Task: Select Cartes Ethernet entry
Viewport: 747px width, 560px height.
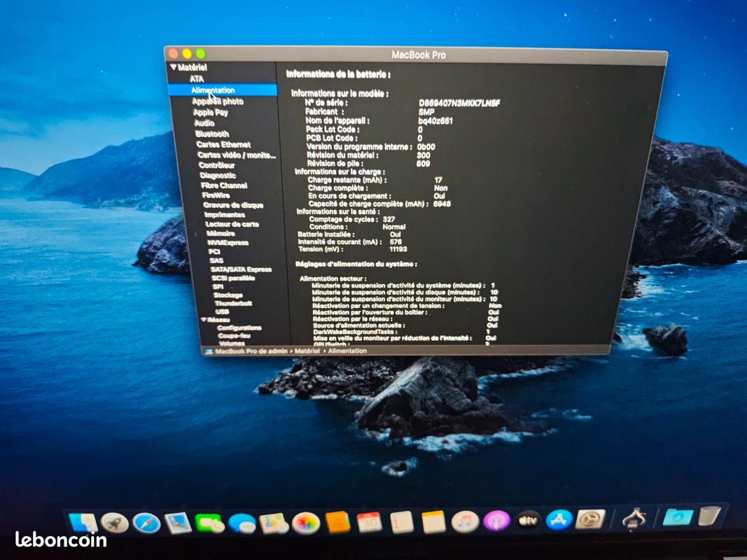Action: pyautogui.click(x=223, y=144)
